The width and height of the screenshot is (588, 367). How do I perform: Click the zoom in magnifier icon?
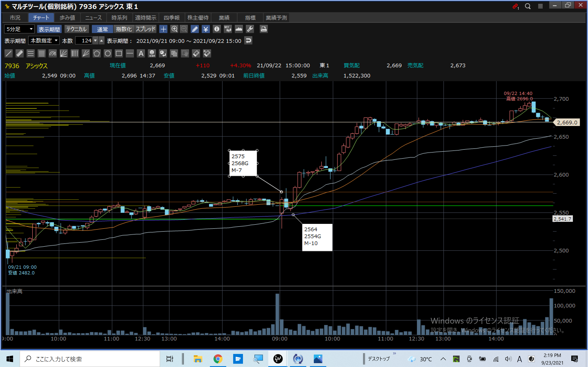(x=174, y=29)
